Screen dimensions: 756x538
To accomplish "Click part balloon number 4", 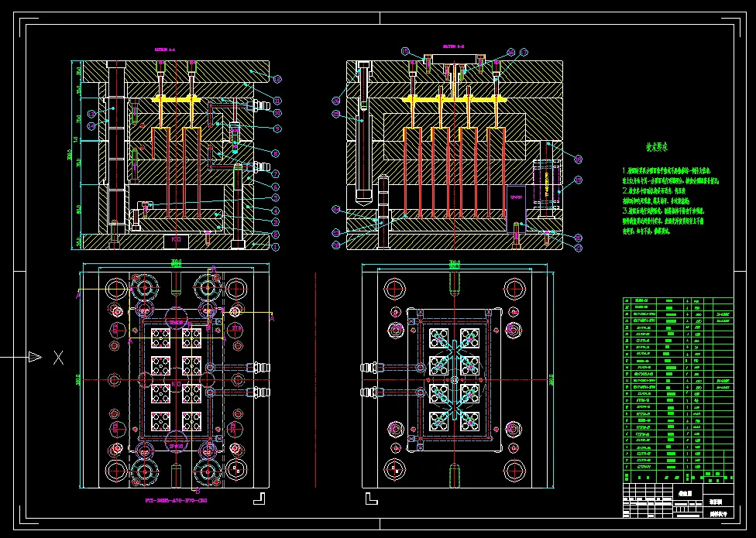I will click(275, 211).
